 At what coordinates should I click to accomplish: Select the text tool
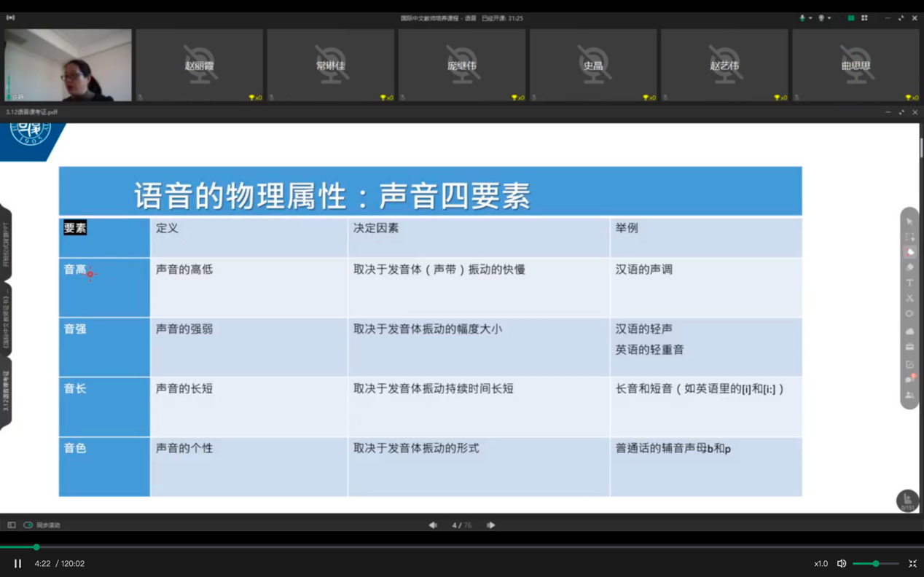909,283
